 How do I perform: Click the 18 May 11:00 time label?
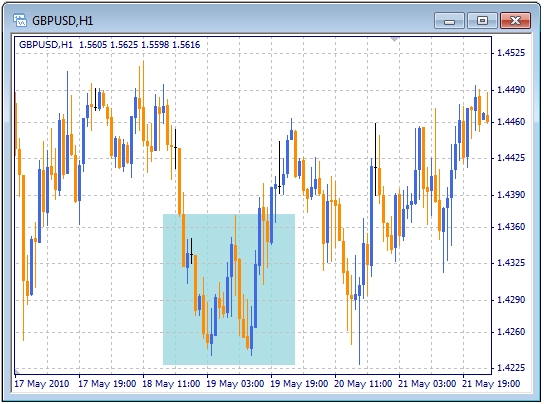[171, 384]
